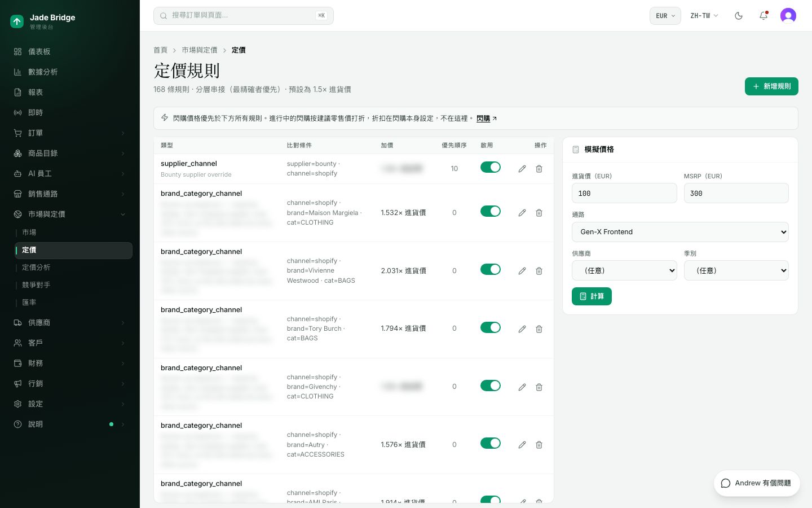Open the 定價分析 submenu item

pos(73,268)
